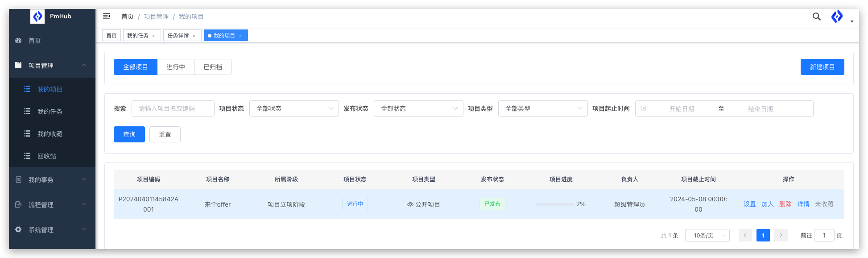Click project name 来个offer
Viewport: 868px width, 258px height.
tap(218, 204)
